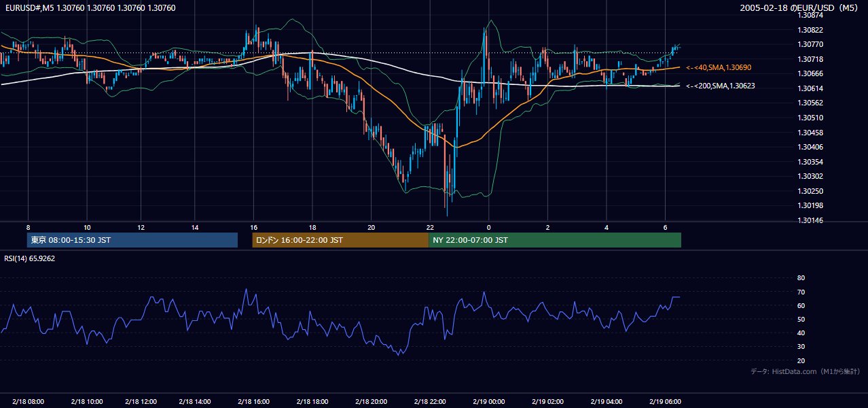Click the RSI scale level 80
The width and height of the screenshot is (868, 408).
pos(801,278)
